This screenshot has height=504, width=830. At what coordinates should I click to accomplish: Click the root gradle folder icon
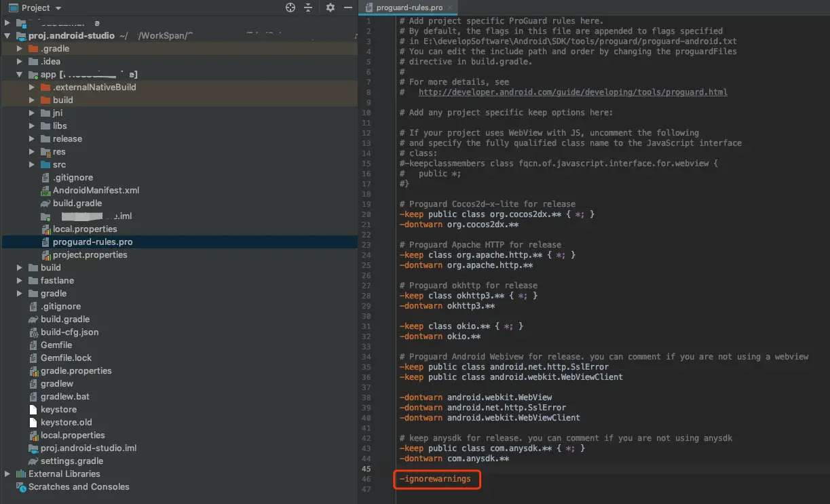pos(33,294)
